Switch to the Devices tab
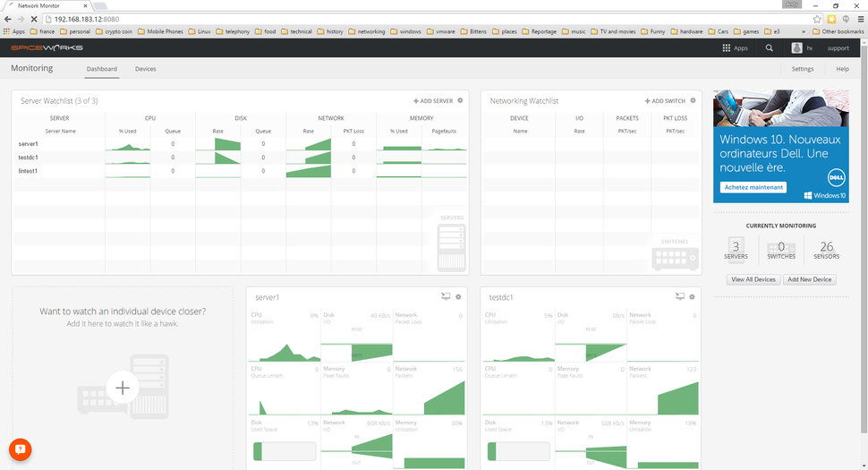Viewport: 868px width, 470px height. (146, 69)
